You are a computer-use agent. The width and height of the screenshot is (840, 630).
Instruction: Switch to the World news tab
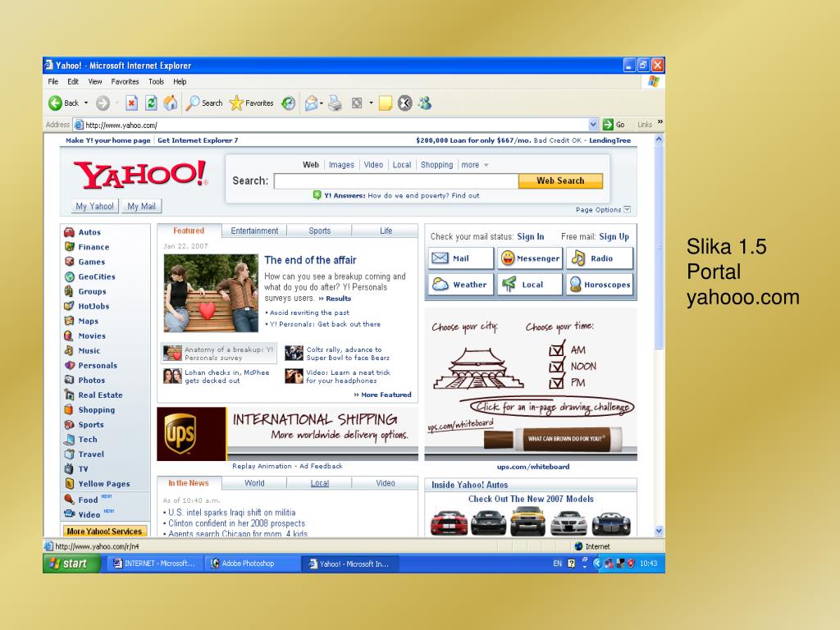pos(254,483)
